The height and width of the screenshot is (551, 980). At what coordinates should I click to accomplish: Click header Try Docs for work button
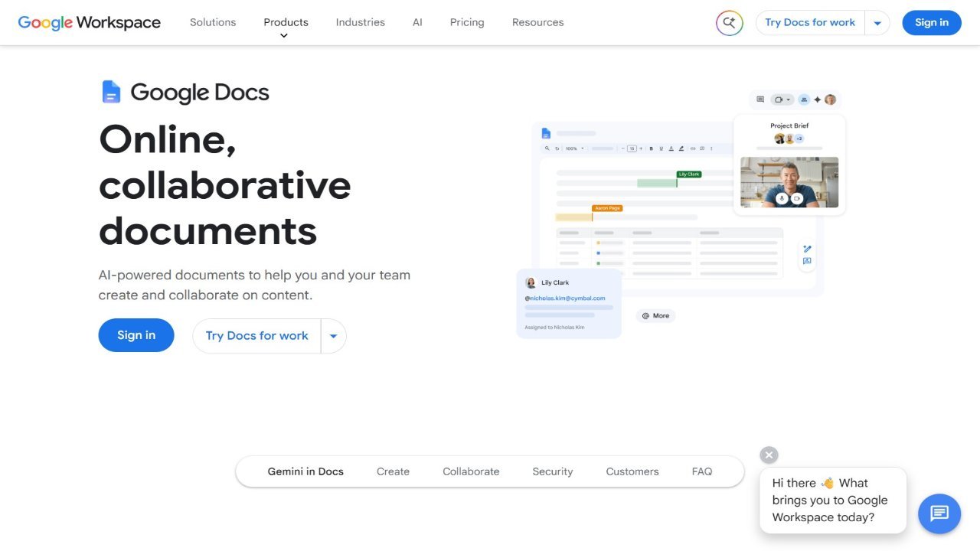pos(810,23)
